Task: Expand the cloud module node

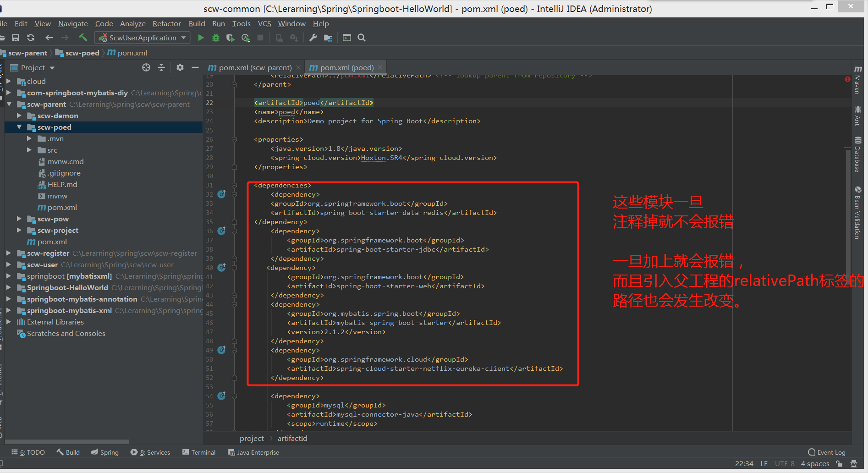Action: 8,81
